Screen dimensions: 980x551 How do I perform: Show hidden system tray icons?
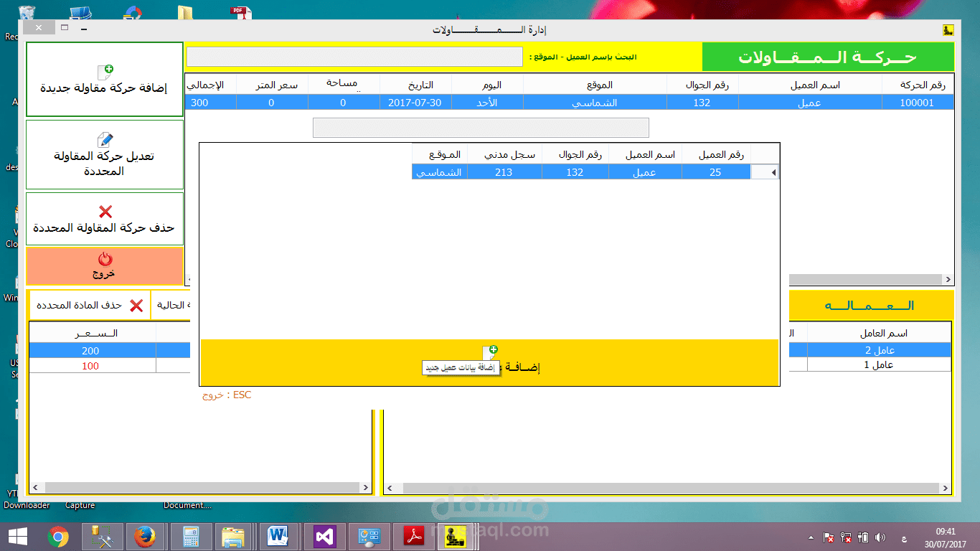811,537
